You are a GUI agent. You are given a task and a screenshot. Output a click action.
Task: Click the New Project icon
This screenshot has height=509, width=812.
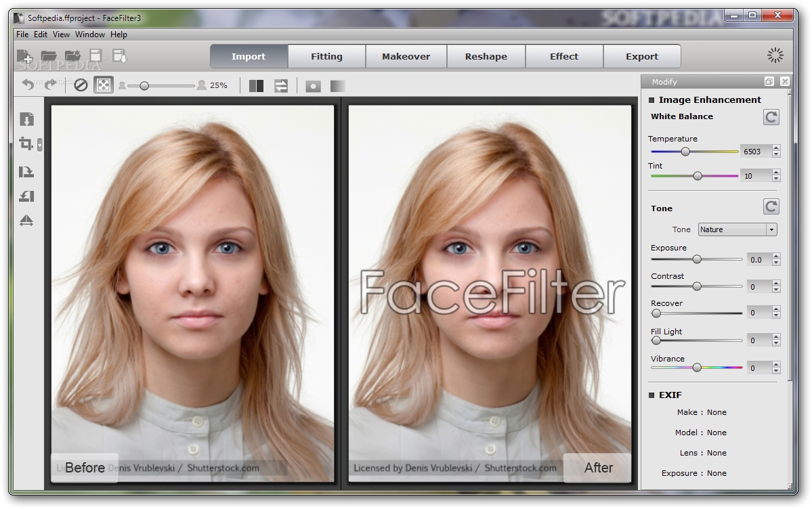[24, 56]
